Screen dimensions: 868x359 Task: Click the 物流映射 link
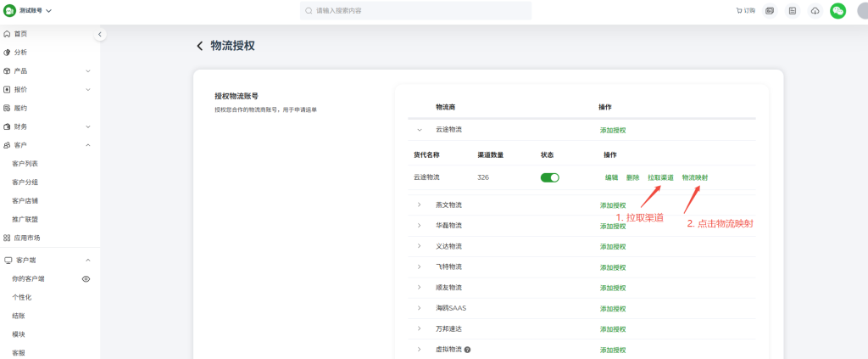tap(694, 177)
